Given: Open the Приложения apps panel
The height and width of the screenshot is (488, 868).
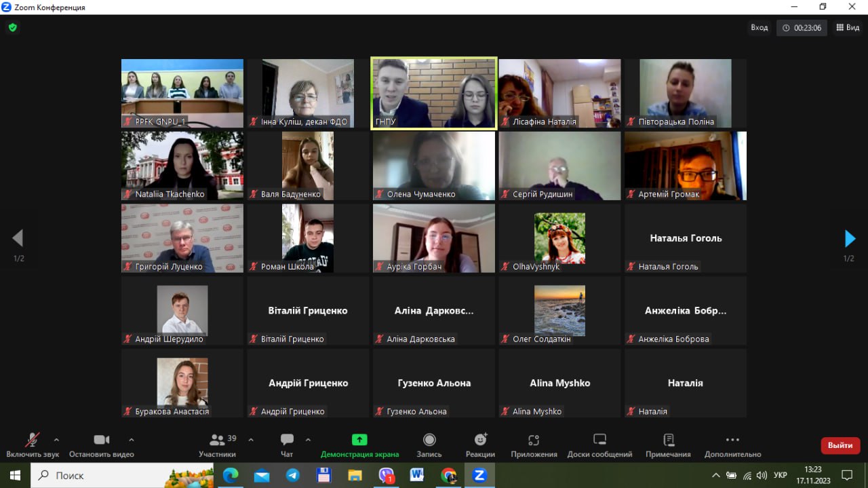Looking at the screenshot, I should [534, 445].
